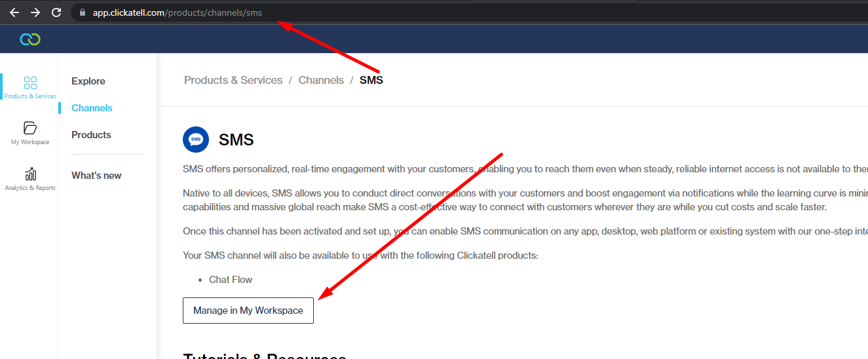Click the Chat Flow list item
Image resolution: width=868 pixels, height=359 pixels.
click(231, 280)
